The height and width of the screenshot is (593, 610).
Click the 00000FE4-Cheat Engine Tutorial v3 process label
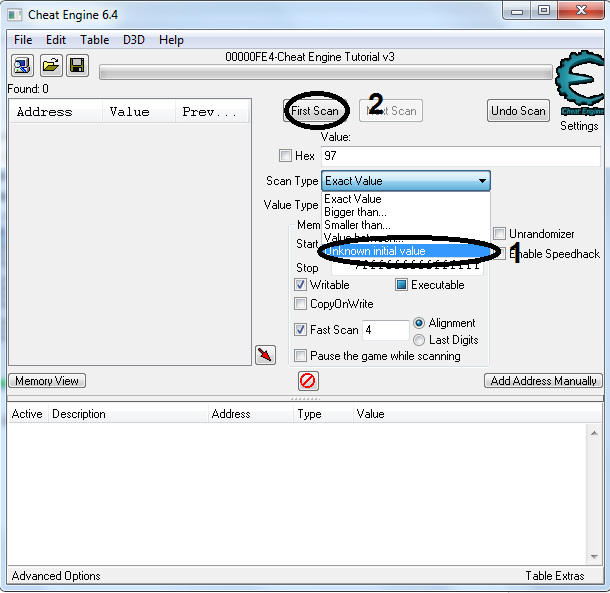[310, 57]
